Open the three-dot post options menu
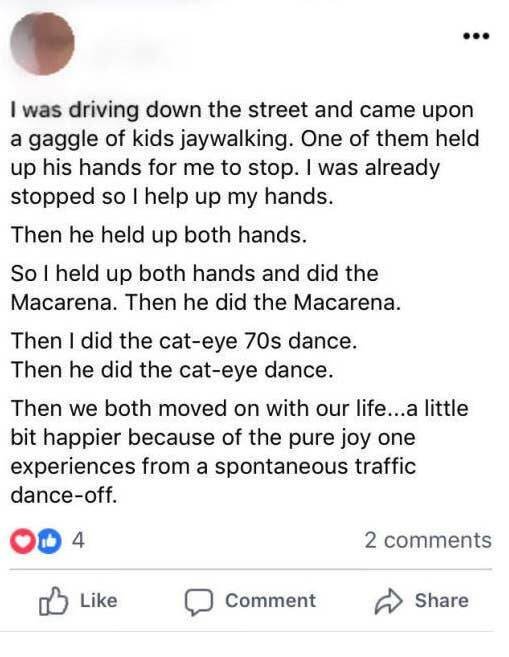 [x=476, y=36]
